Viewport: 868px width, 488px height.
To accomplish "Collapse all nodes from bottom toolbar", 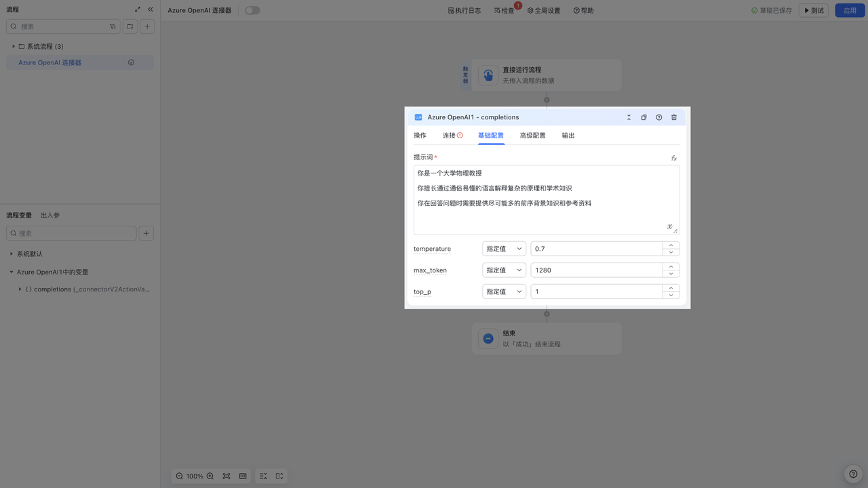I will [x=263, y=476].
